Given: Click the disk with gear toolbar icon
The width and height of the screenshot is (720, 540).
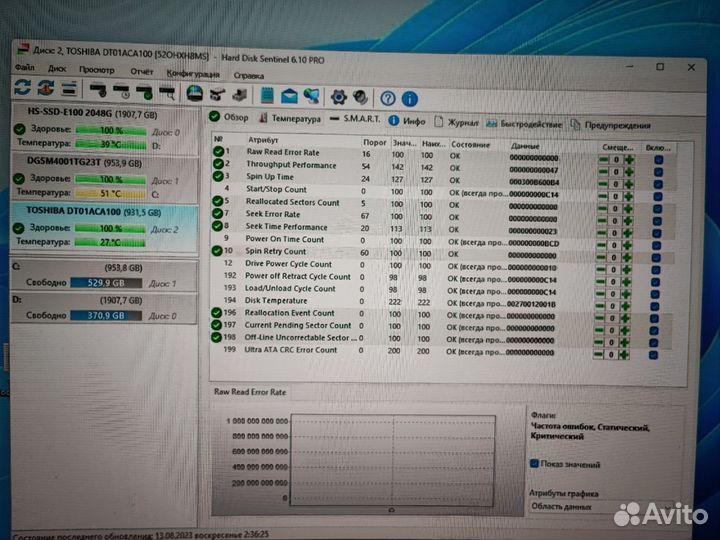Looking at the screenshot, I should [98, 90].
